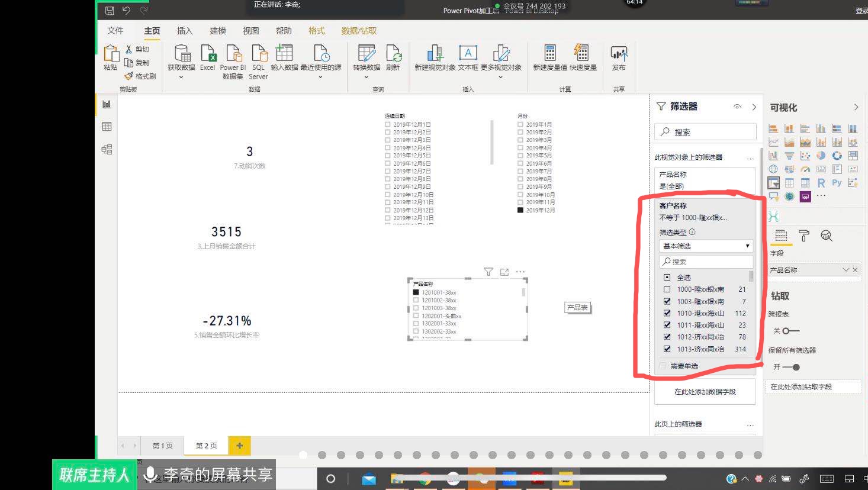868x490 pixels.
Task: Select the donut chart visual icon
Action: point(837,156)
